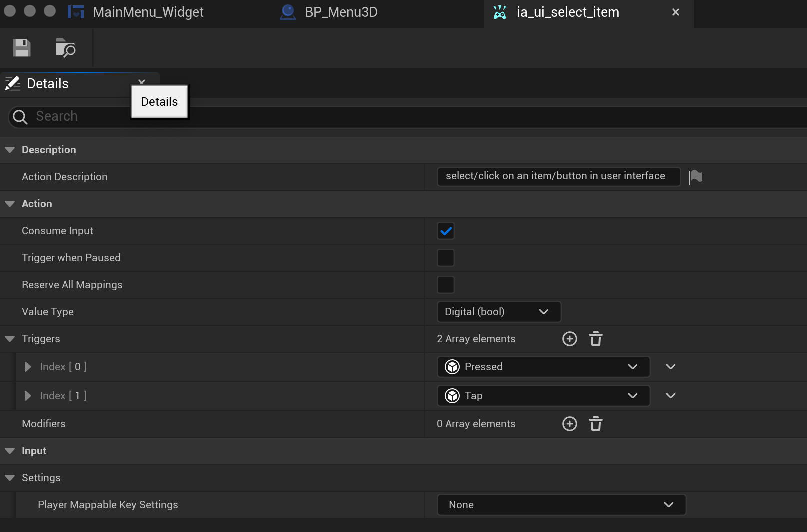807x532 pixels.
Task: Browse to asset in Content Browser icon
Action: point(65,48)
